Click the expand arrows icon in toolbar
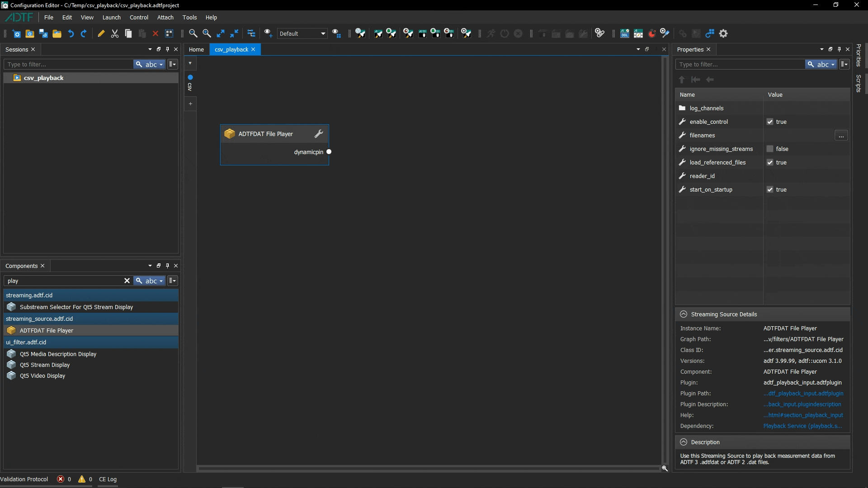This screenshot has height=488, width=868. (x=221, y=33)
